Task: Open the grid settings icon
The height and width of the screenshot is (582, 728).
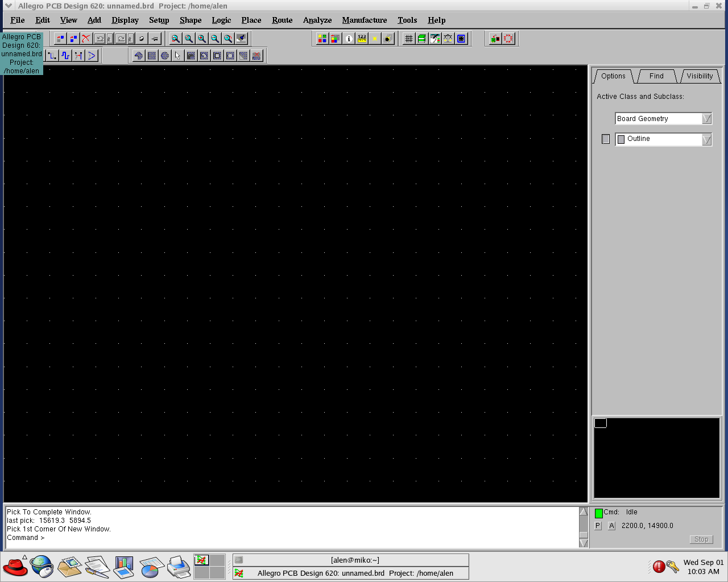Action: pyautogui.click(x=408, y=39)
